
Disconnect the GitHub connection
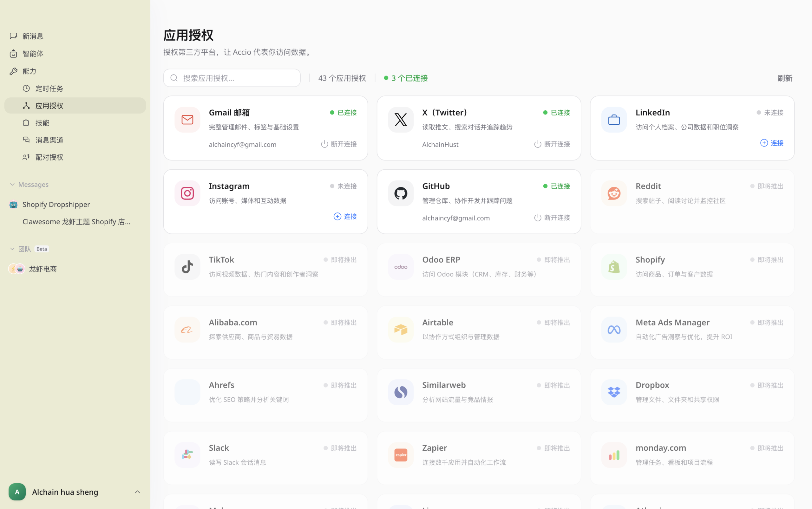(551, 217)
